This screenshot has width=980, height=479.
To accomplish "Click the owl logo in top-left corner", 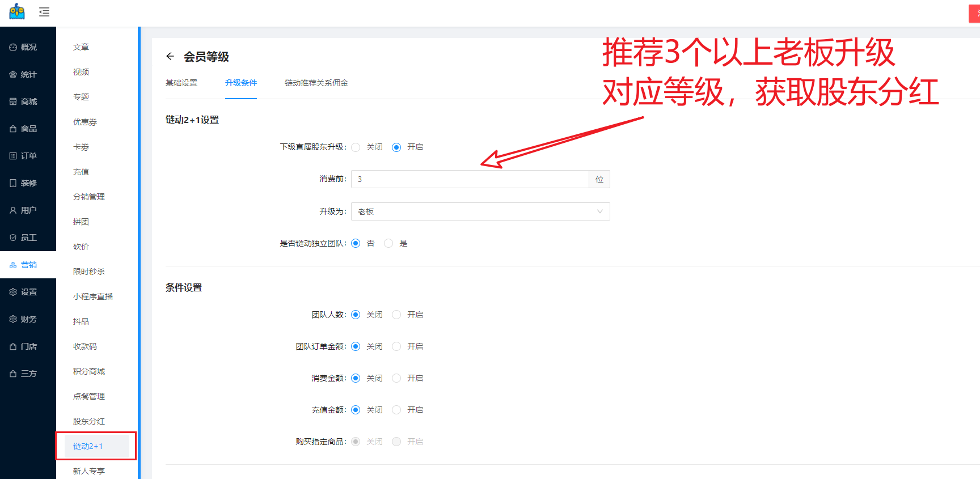I will [x=17, y=12].
